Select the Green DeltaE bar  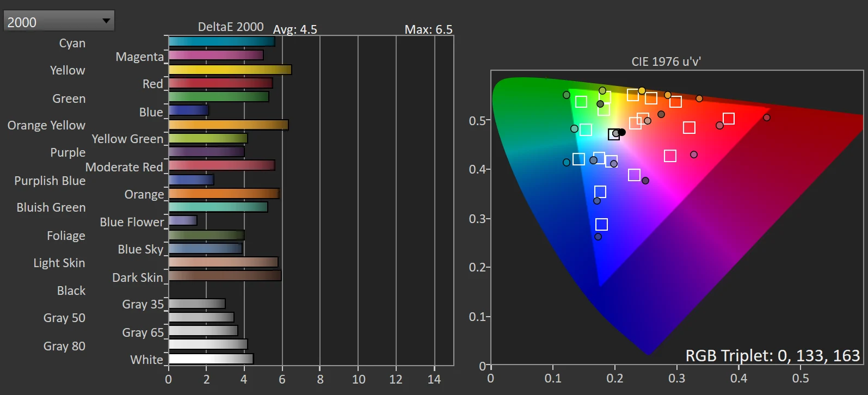click(219, 97)
